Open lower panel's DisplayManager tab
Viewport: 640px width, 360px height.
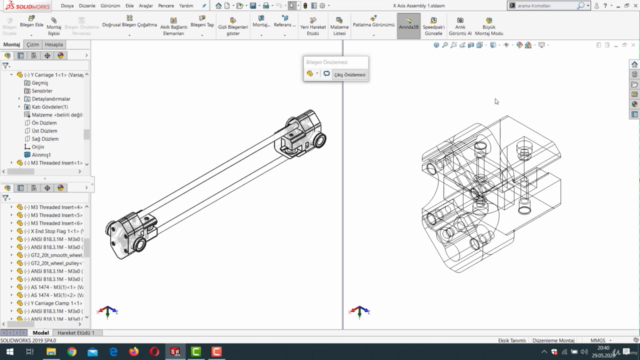click(60, 188)
